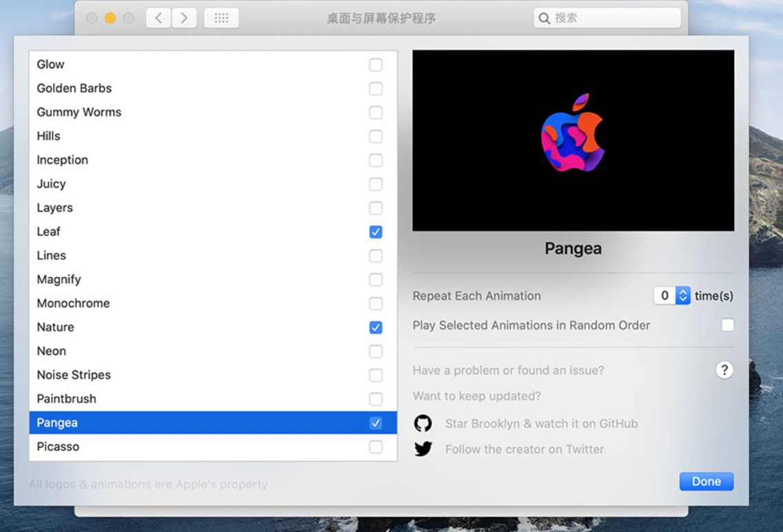Image resolution: width=783 pixels, height=532 pixels.
Task: Select Noise Stripes in the list
Action: click(213, 376)
